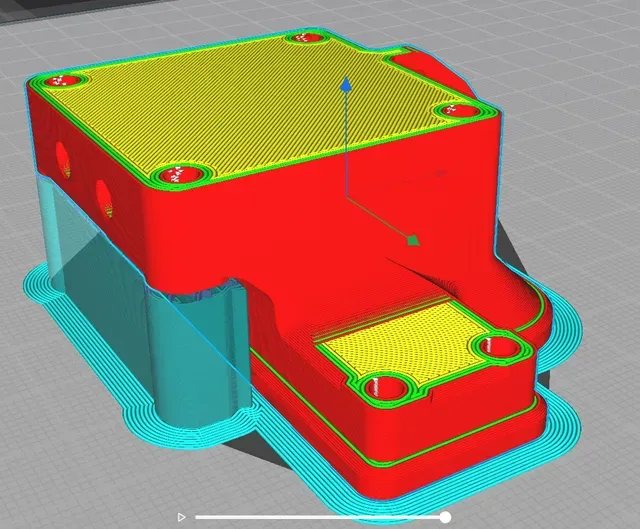This screenshot has width=640, height=529.
Task: Click the play button for layer simulation
Action: [181, 517]
